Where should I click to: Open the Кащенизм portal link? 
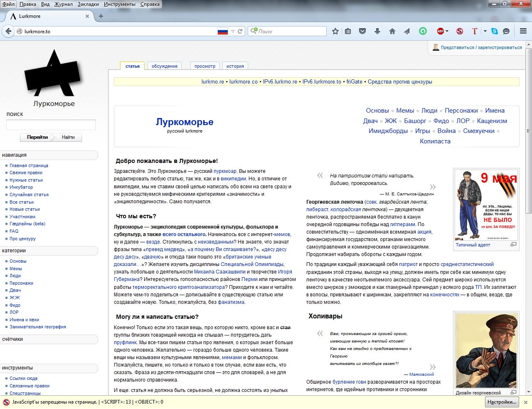click(x=492, y=121)
